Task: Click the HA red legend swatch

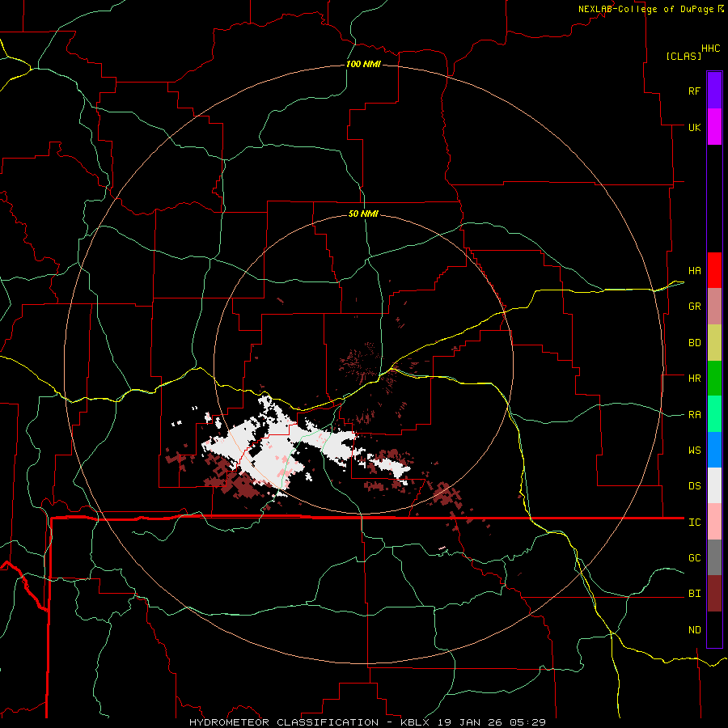Action: (714, 270)
